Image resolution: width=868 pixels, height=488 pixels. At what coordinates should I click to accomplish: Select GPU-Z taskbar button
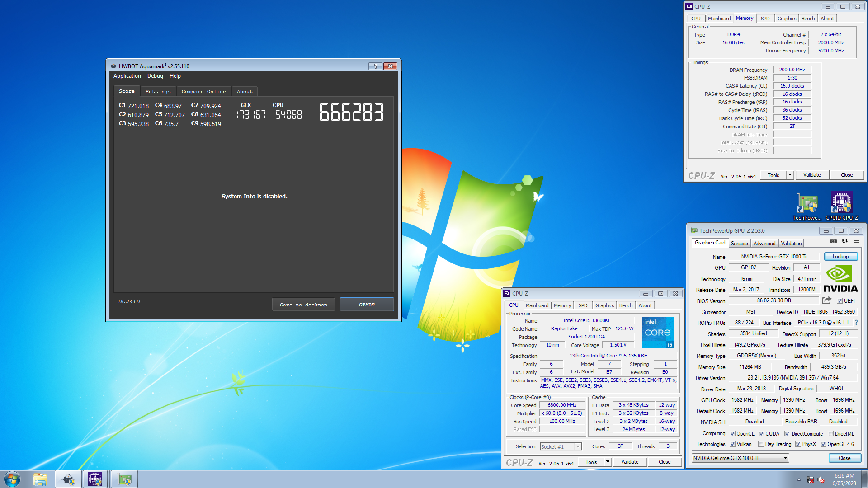(124, 479)
